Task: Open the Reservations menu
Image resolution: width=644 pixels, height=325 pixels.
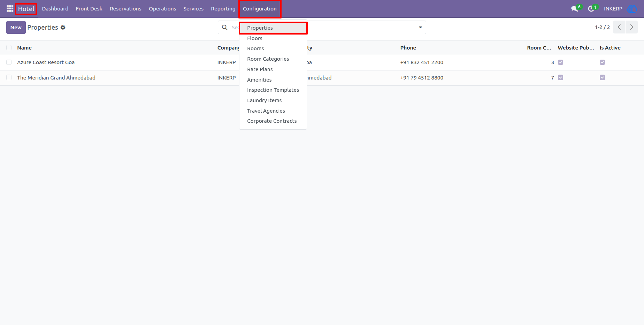Action: [x=125, y=9]
